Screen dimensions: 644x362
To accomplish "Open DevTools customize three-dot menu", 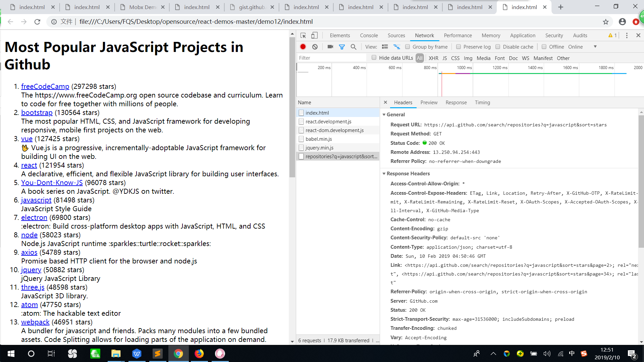I will point(627,36).
